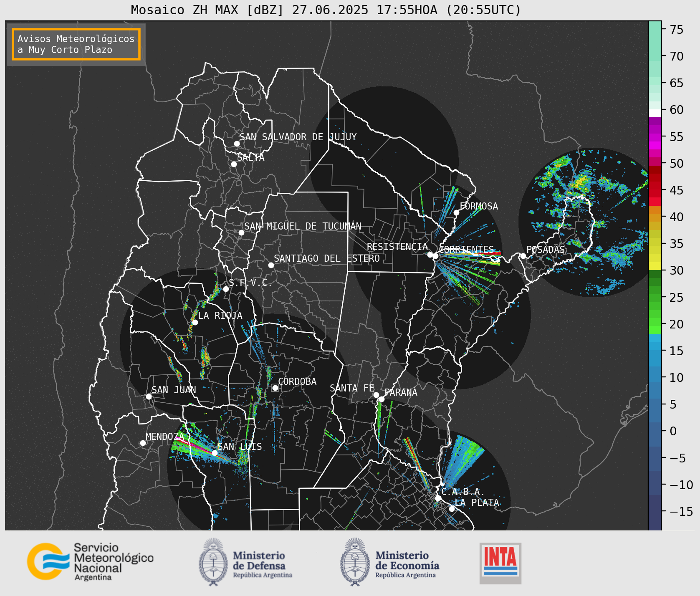Click the 75 scale value label
The image size is (700, 596).
coord(677,30)
